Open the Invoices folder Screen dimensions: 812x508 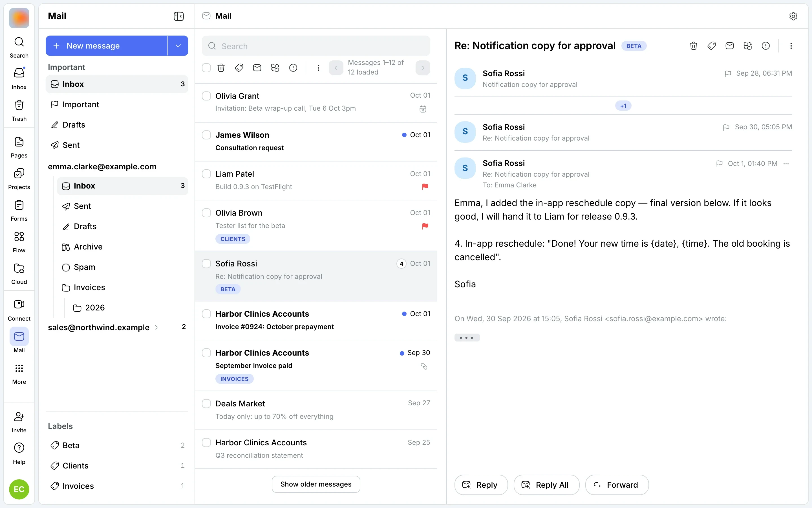[122, 287]
